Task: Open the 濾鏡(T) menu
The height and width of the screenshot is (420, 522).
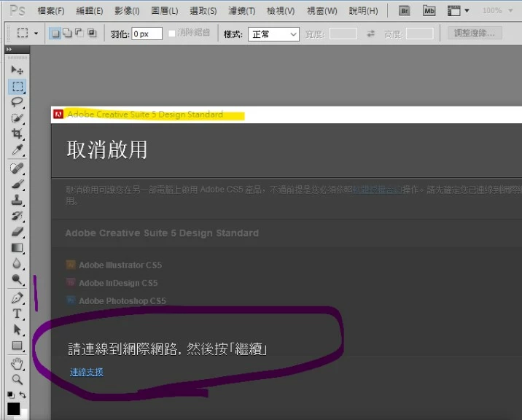Action: click(x=242, y=11)
